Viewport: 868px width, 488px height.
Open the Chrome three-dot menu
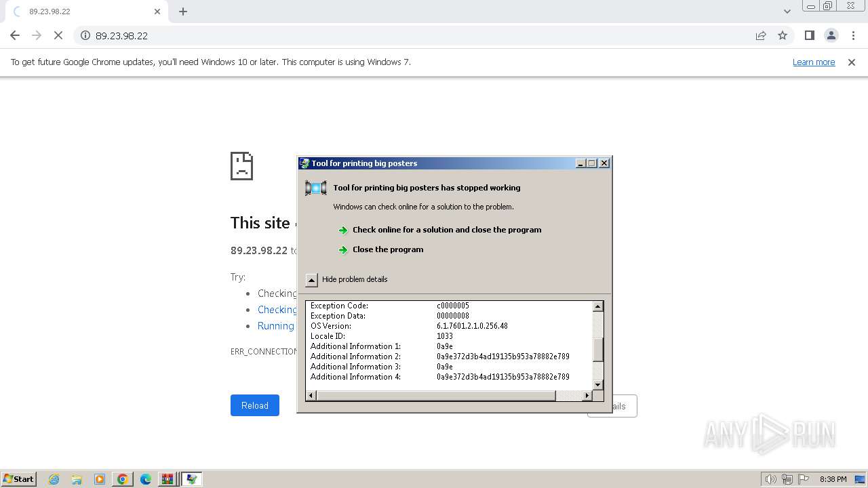point(853,35)
